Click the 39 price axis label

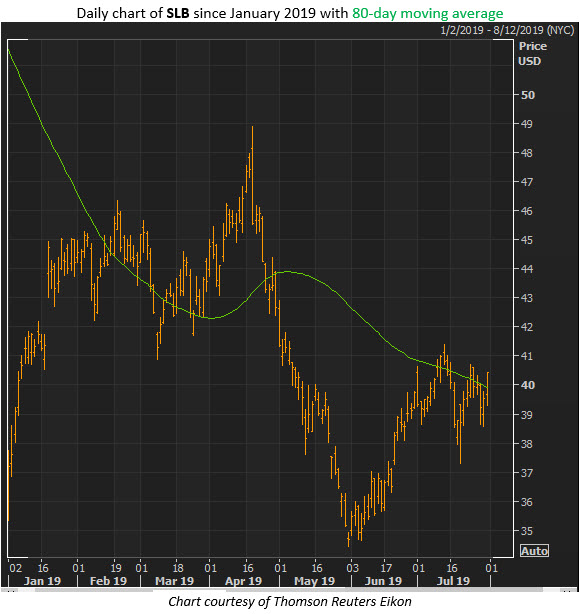click(527, 415)
